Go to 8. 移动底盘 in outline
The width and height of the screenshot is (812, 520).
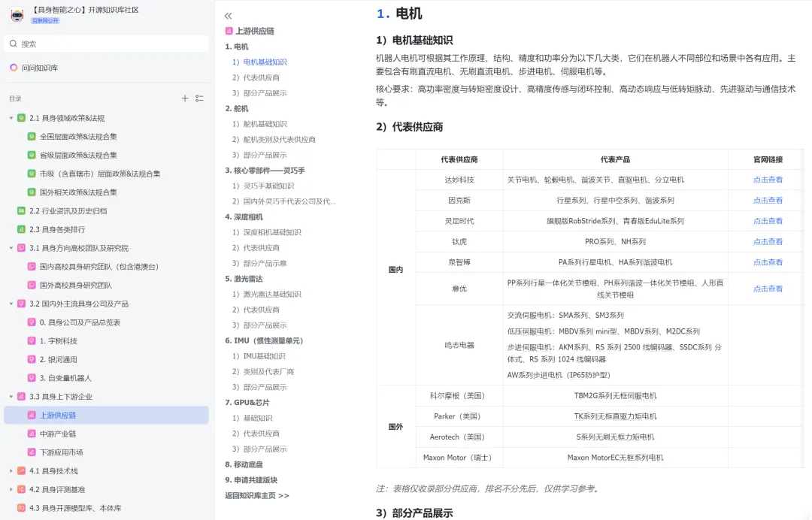[244, 464]
